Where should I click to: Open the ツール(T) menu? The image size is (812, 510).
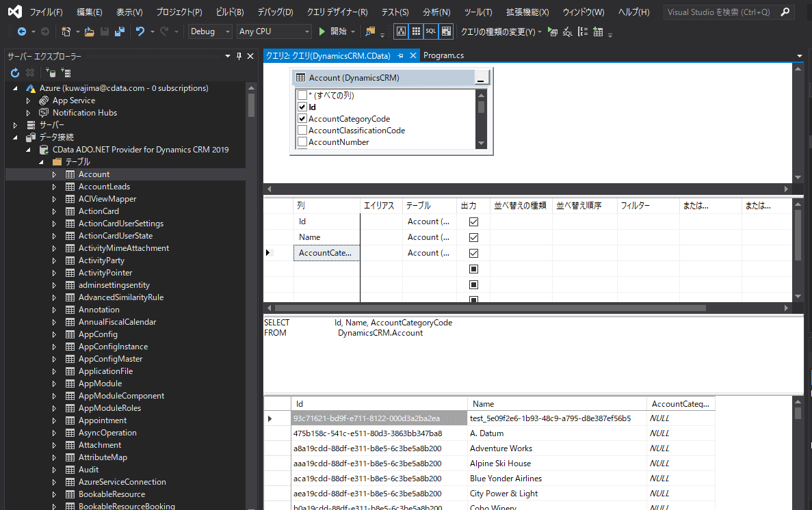coord(478,12)
